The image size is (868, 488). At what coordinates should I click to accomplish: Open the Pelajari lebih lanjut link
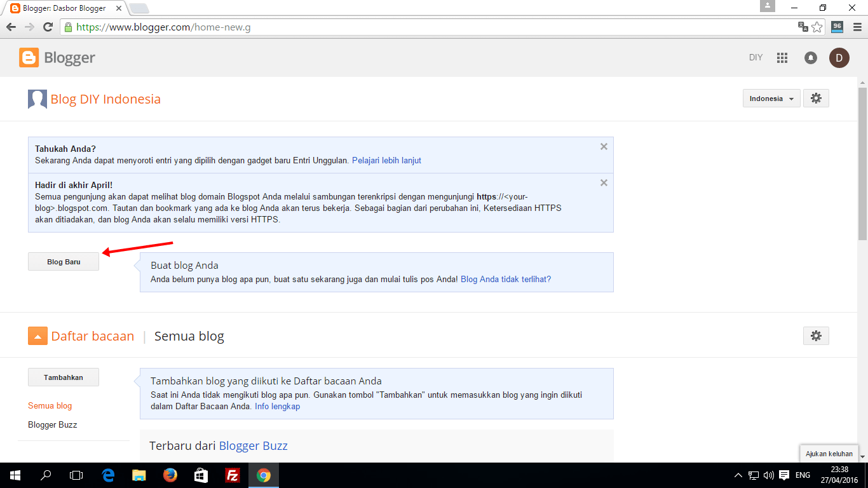coord(386,161)
